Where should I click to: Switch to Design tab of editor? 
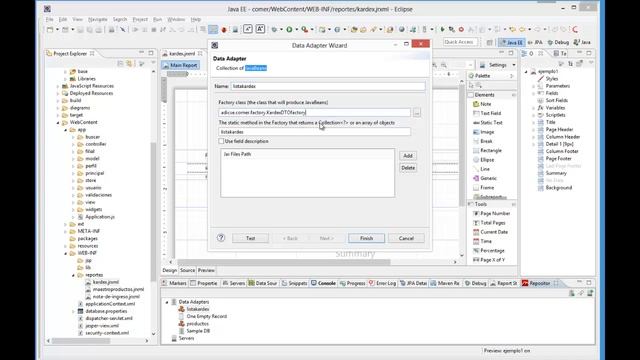[x=169, y=270]
